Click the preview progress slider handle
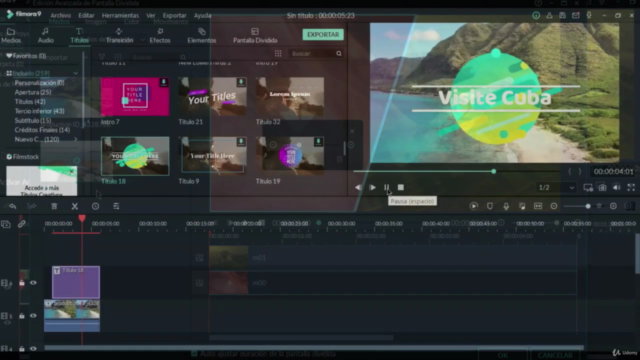Image resolution: width=640 pixels, height=360 pixels. click(x=493, y=171)
